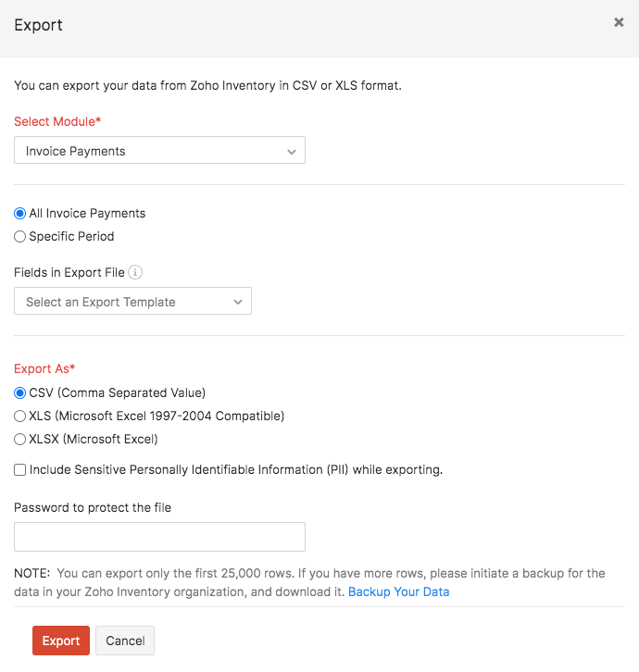
Task: Click the Include Sensitive PII label text
Action: 236,469
